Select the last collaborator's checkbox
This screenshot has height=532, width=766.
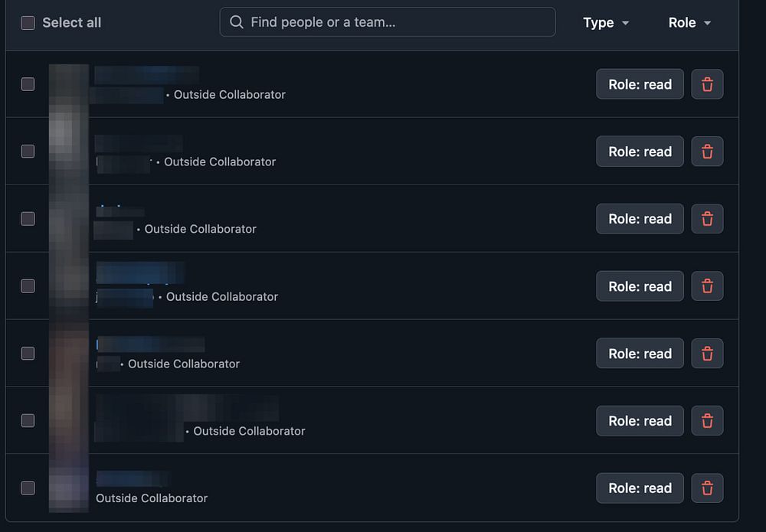point(28,488)
